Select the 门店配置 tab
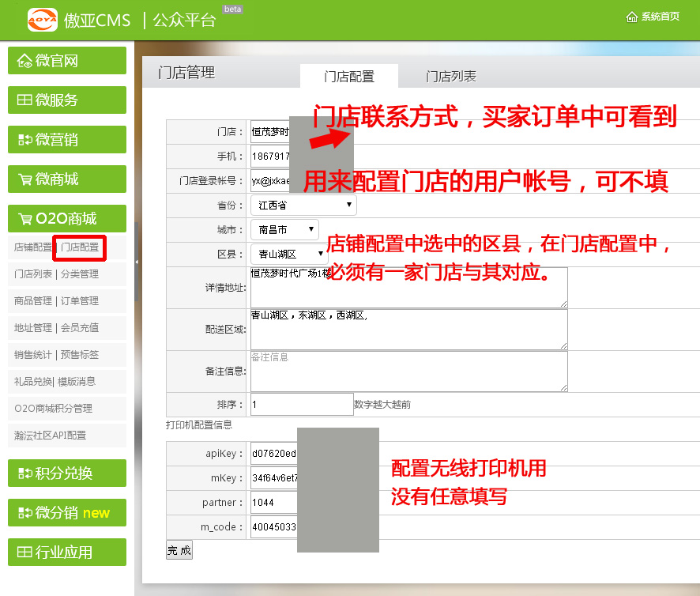The image size is (700, 596). [x=349, y=77]
